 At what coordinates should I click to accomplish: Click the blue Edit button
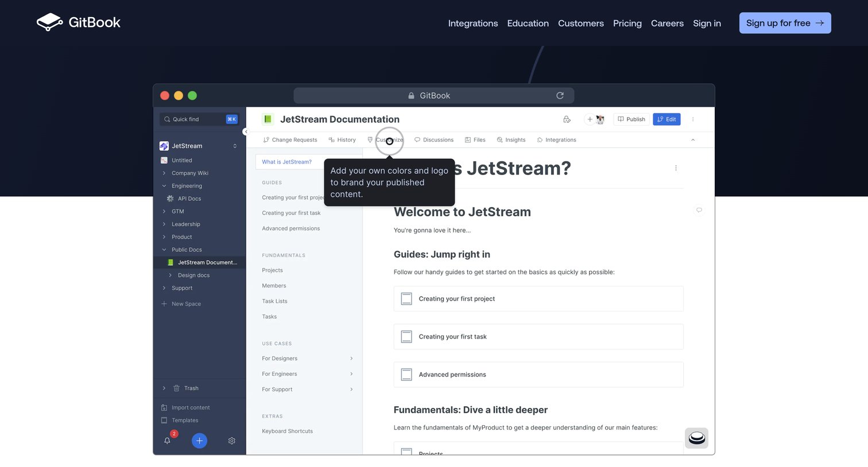pyautogui.click(x=666, y=119)
